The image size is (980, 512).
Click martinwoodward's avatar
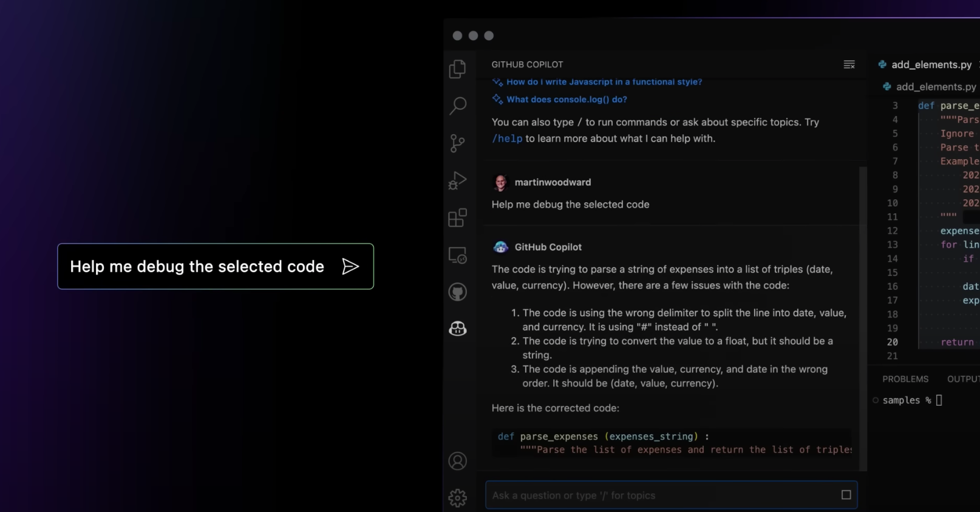coord(500,182)
